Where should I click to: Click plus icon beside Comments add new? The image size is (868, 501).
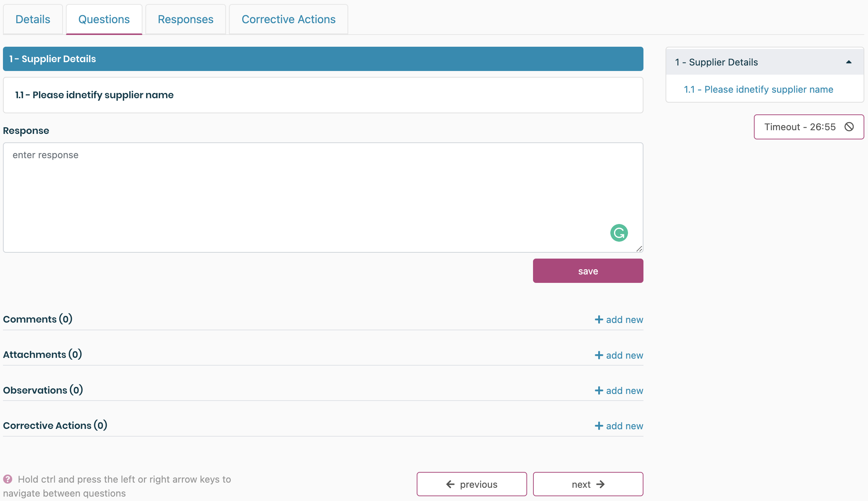click(599, 320)
